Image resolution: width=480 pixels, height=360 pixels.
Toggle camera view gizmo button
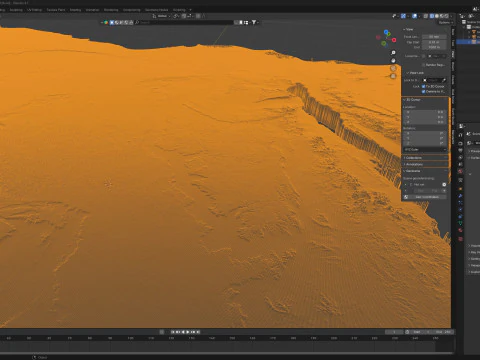click(x=393, y=68)
